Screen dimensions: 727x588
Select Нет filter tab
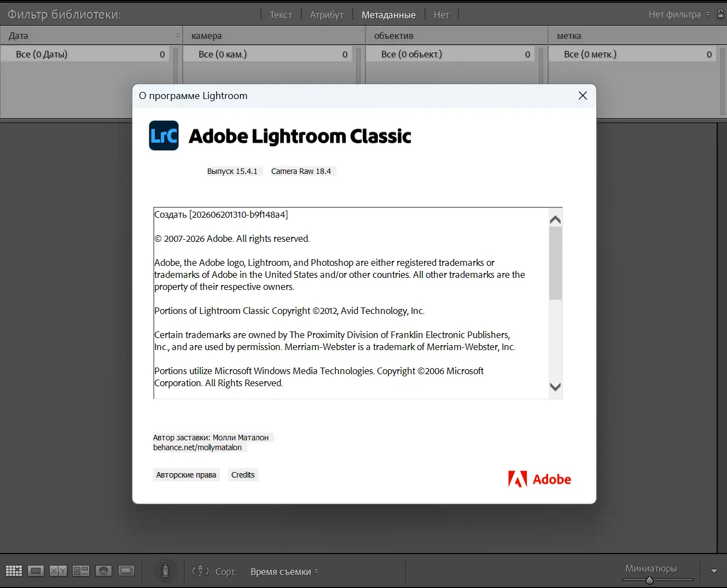click(441, 15)
